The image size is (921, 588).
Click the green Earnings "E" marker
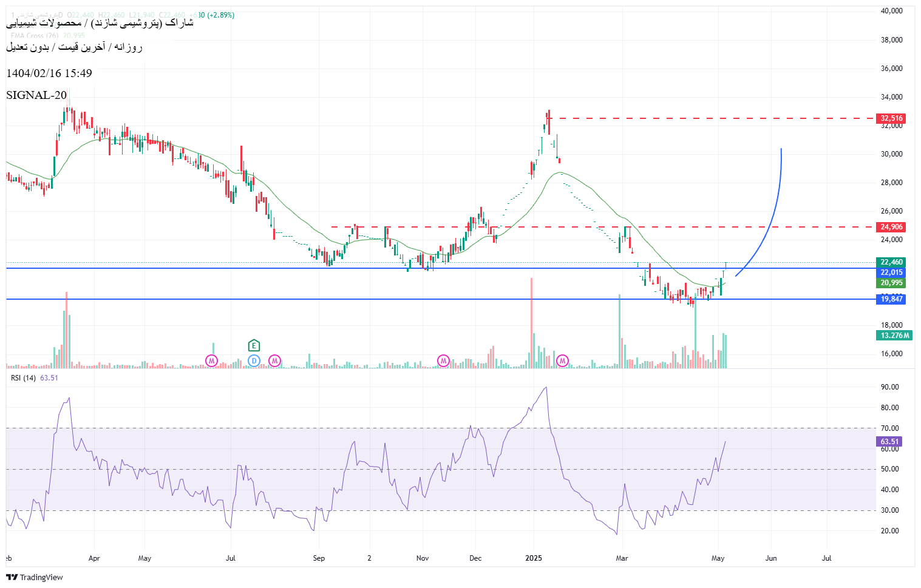(254, 346)
